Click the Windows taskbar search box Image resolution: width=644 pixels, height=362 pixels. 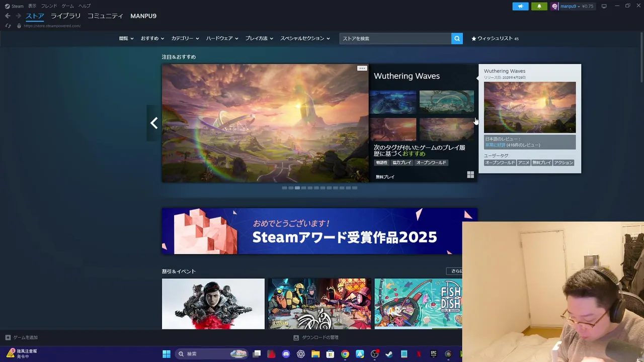212,354
